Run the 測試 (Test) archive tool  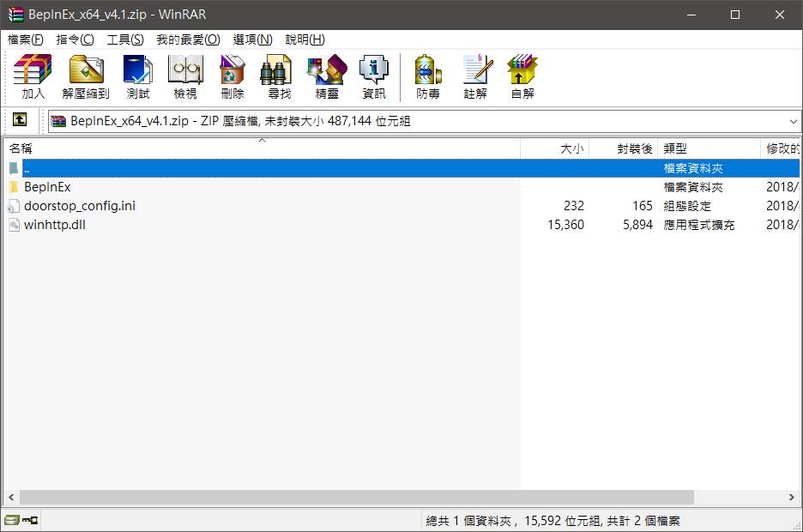(x=137, y=76)
